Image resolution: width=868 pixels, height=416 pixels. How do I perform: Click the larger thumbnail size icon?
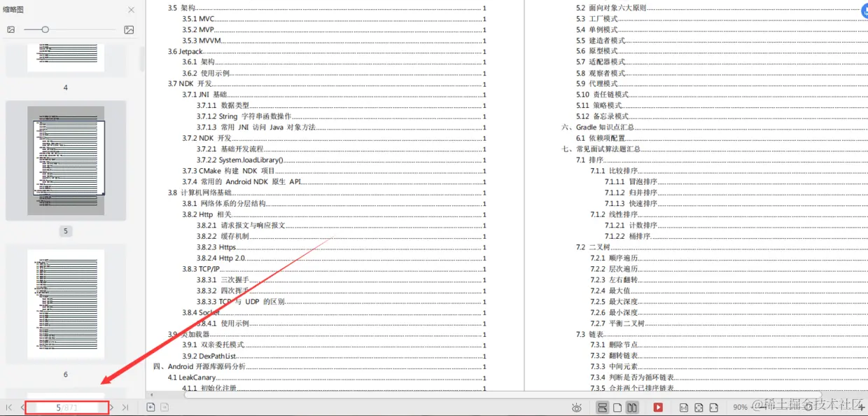129,29
